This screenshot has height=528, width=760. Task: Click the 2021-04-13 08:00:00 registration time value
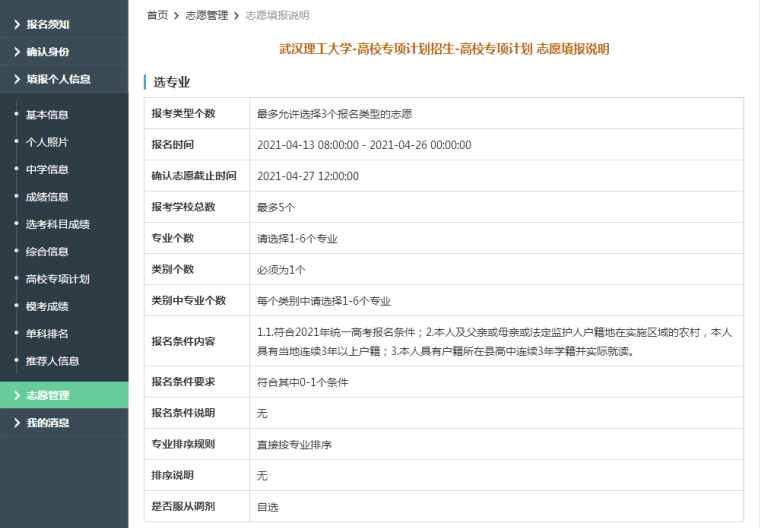coord(364,145)
